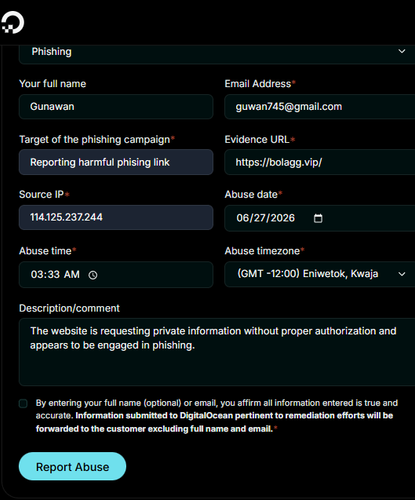Click the Abuse time label
This screenshot has width=415, height=500.
[x=45, y=251]
